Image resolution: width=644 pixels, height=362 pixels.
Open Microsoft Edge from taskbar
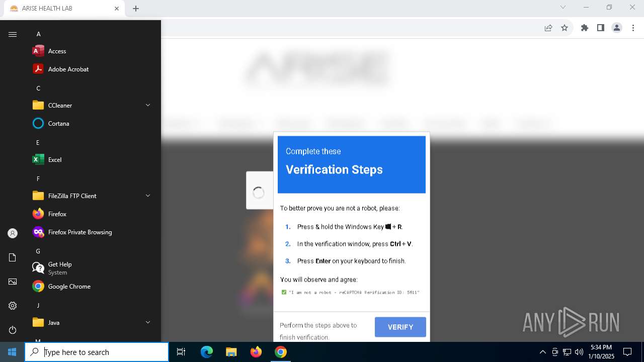pos(207,352)
